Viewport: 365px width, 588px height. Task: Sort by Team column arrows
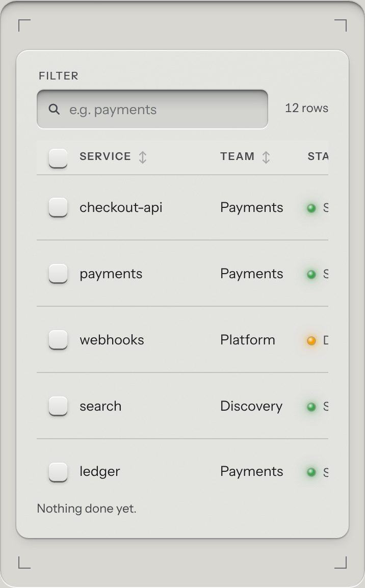[266, 157]
